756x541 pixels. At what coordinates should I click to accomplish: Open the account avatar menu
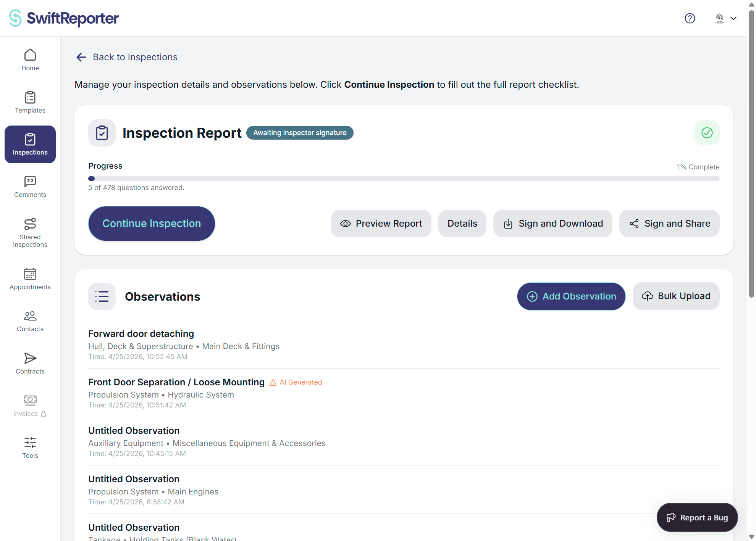[719, 18]
